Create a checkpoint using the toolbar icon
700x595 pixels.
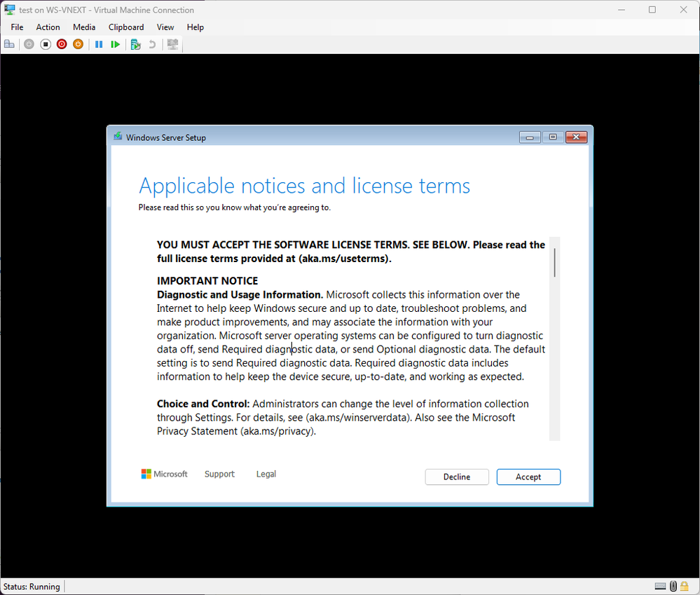pyautogui.click(x=136, y=44)
